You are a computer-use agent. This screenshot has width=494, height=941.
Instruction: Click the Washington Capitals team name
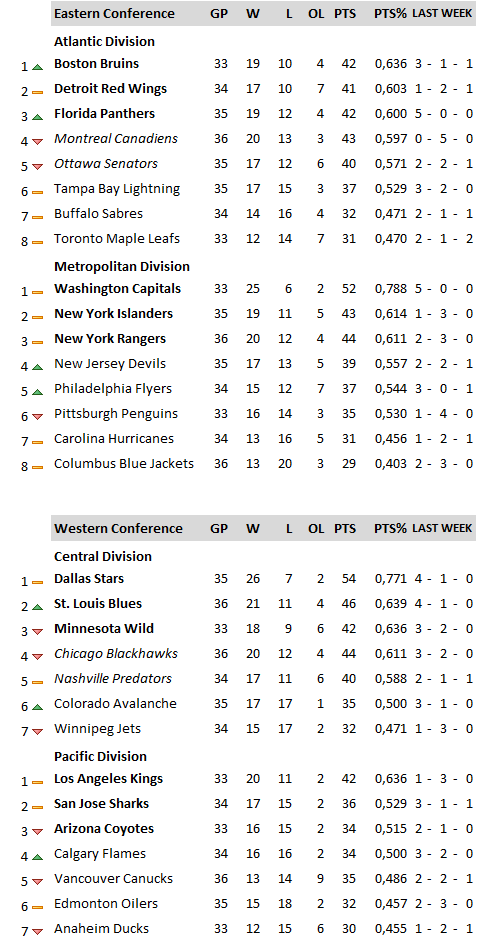click(x=117, y=289)
